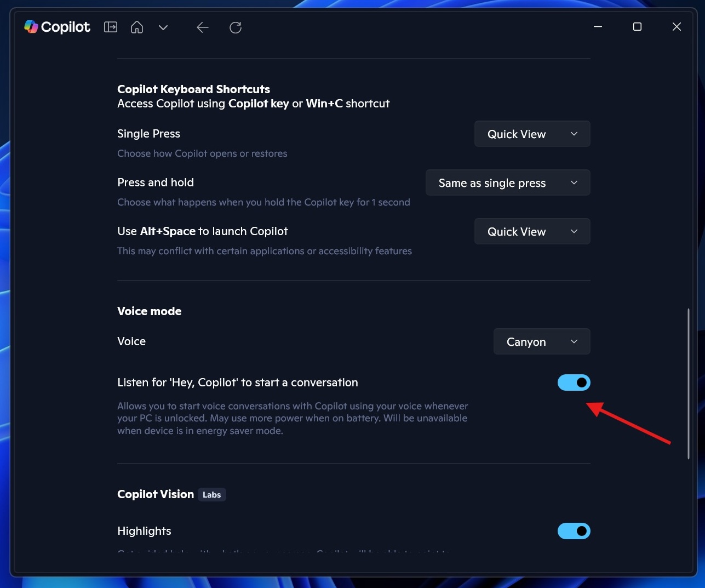The image size is (705, 588).
Task: Refresh the Copilot page
Action: click(x=235, y=27)
